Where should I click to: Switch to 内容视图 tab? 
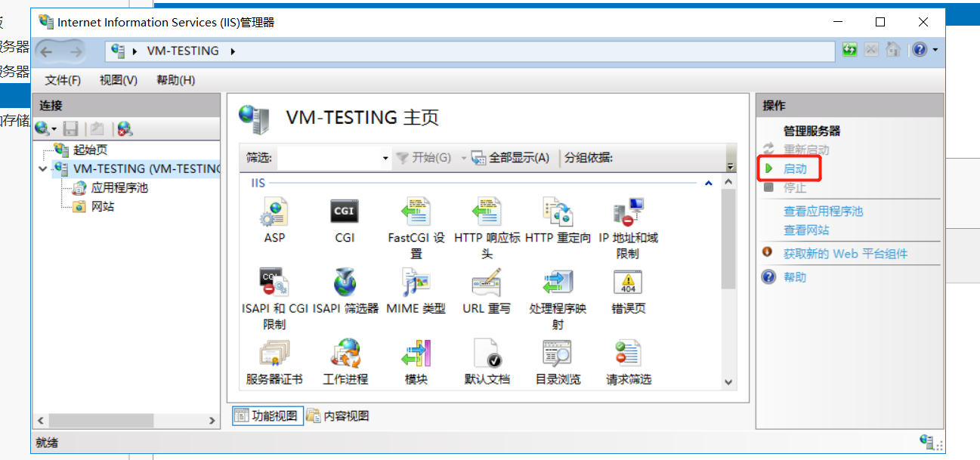[339, 415]
